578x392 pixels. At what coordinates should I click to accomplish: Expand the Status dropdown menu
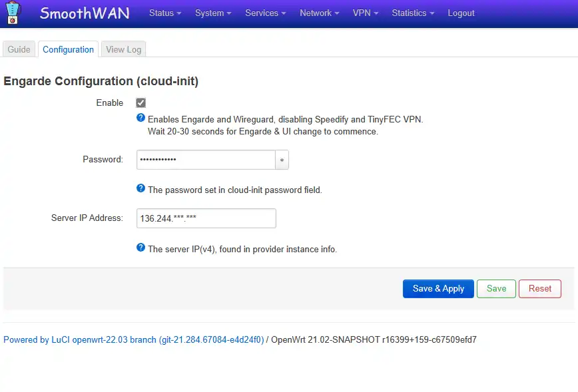point(165,13)
